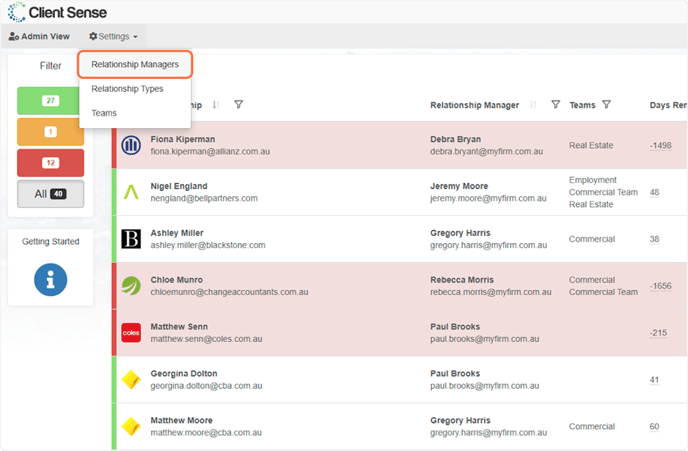Click email georgina.dolton@cba.com.au

pos(206,386)
